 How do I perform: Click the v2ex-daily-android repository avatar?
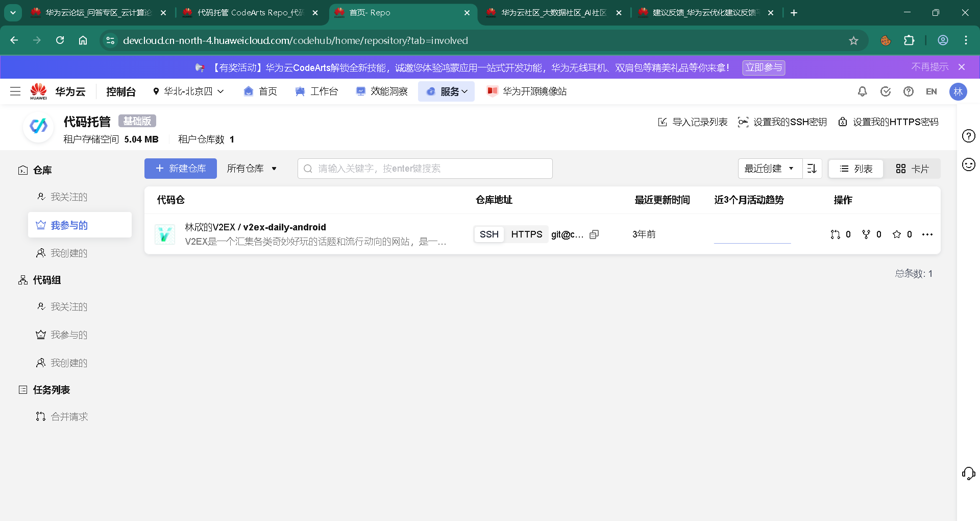(165, 234)
